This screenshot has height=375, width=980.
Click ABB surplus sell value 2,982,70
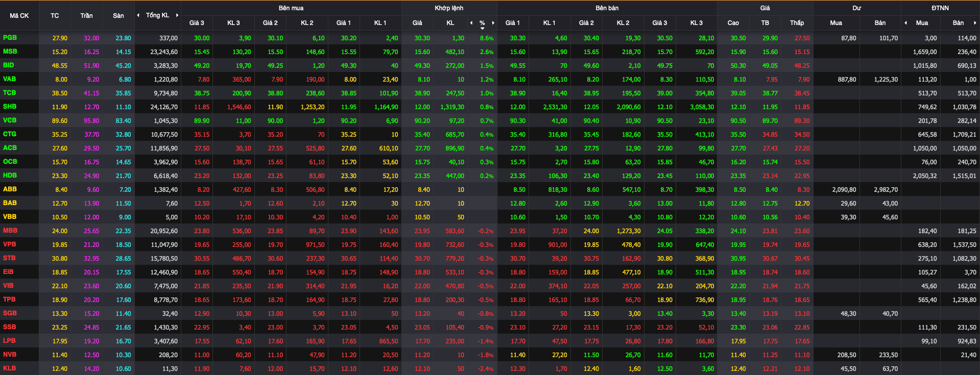point(886,190)
